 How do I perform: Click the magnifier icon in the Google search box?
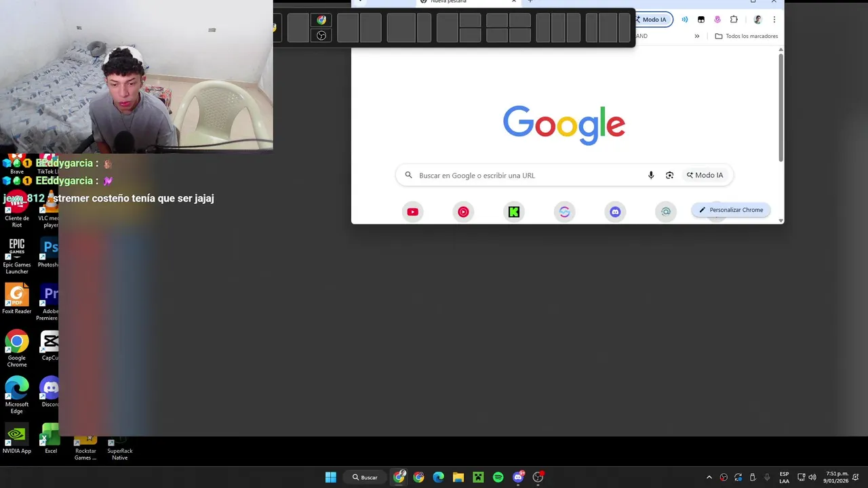point(408,175)
